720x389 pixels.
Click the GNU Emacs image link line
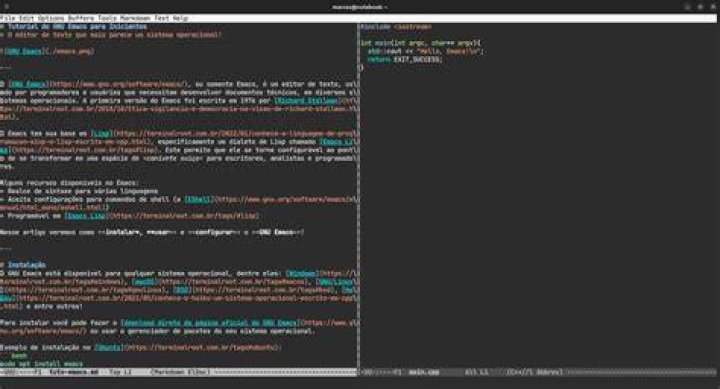[x=47, y=51]
